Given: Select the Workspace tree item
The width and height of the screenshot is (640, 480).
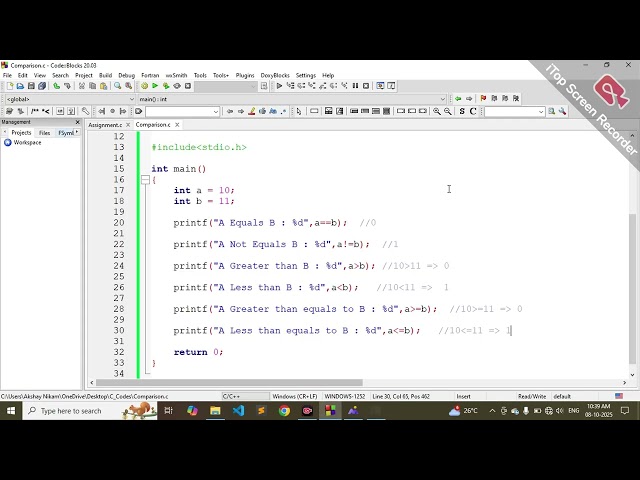Looking at the screenshot, I should (x=27, y=142).
